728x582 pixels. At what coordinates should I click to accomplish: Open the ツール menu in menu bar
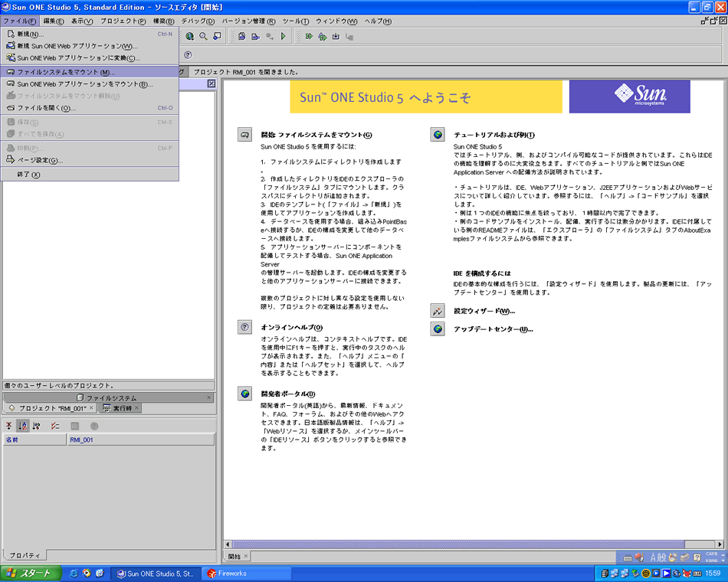tap(295, 21)
